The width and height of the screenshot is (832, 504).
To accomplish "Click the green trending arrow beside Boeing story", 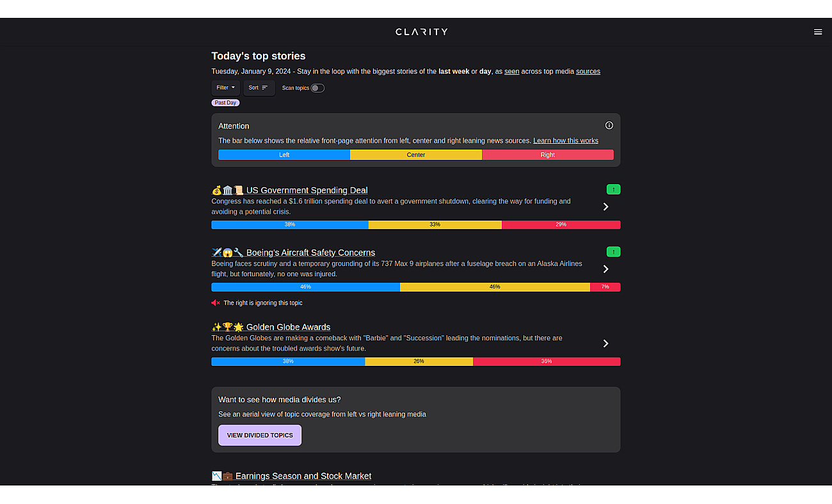I will coord(613,252).
